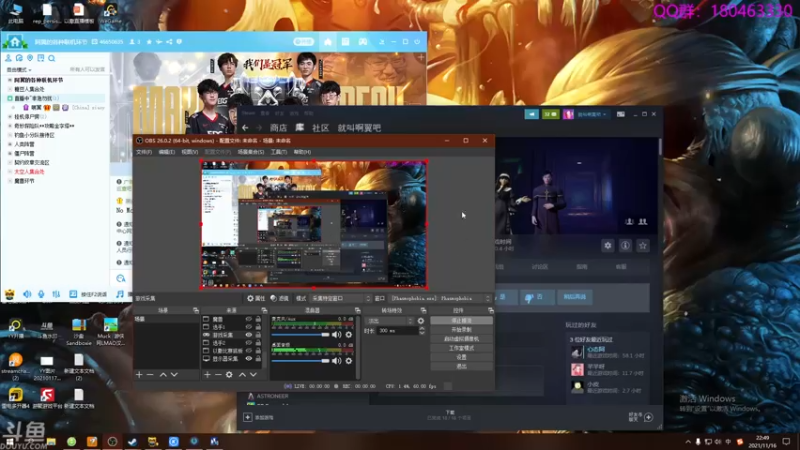Image resolution: width=800 pixels, height=450 pixels.
Task: Open Steam Community tab
Action: pos(320,128)
